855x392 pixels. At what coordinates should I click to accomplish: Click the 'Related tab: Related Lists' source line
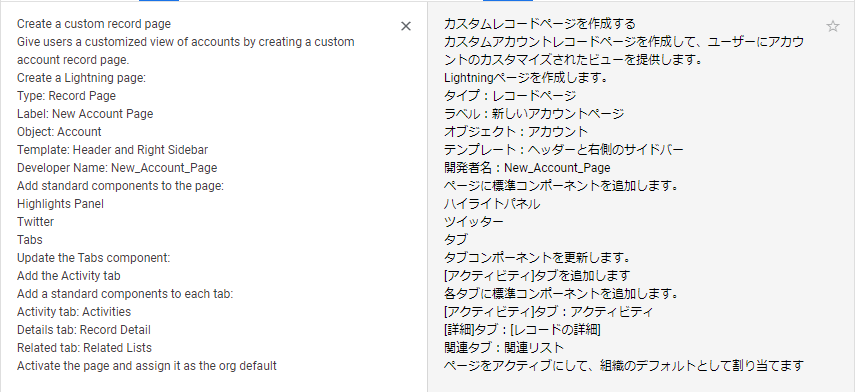tap(85, 348)
